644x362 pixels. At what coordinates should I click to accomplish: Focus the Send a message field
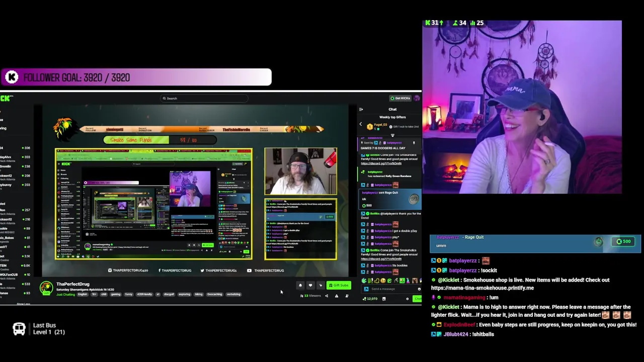392,289
